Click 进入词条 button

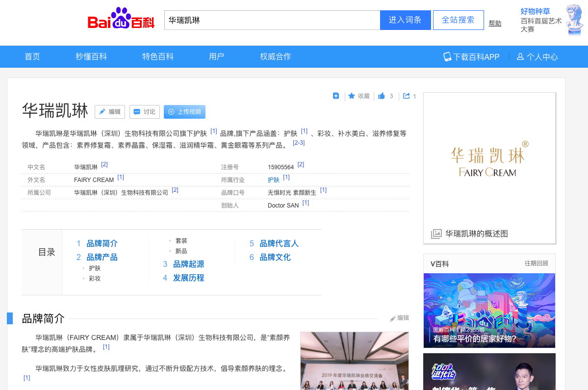[x=406, y=20]
